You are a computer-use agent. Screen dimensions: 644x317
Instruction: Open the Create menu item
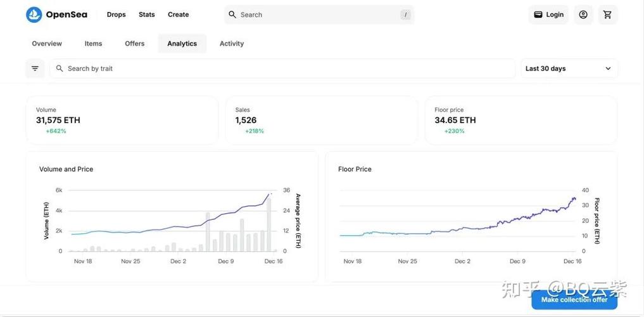[178, 15]
